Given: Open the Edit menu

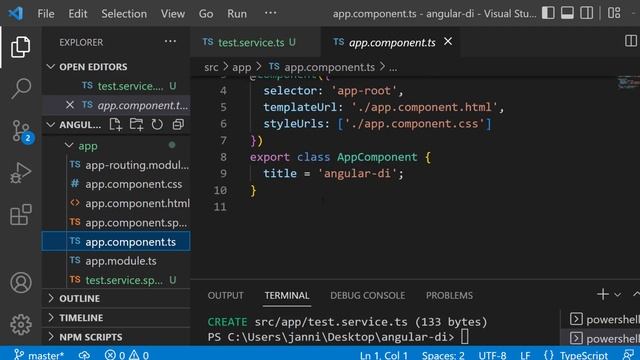Looking at the screenshot, I should (x=78, y=13).
